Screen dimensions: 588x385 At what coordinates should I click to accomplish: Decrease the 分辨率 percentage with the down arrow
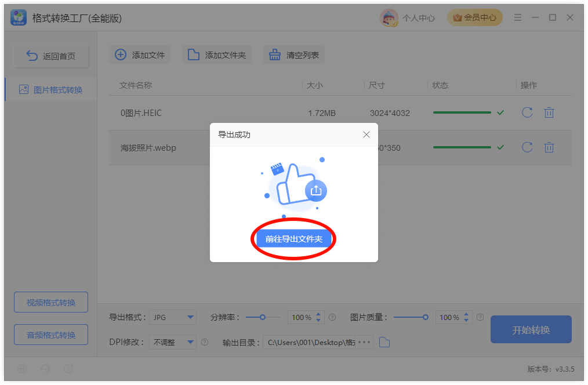pos(318,321)
